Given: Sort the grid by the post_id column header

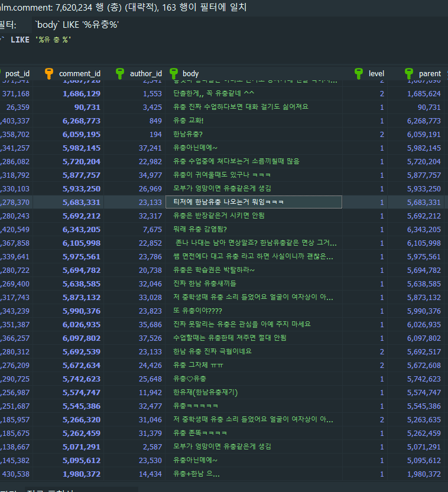Looking at the screenshot, I should pos(17,74).
